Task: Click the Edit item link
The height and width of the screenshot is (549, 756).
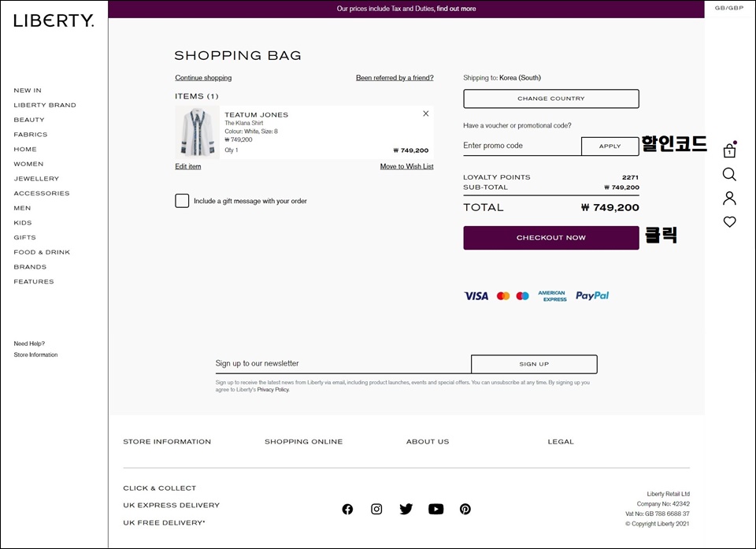Action: click(188, 166)
